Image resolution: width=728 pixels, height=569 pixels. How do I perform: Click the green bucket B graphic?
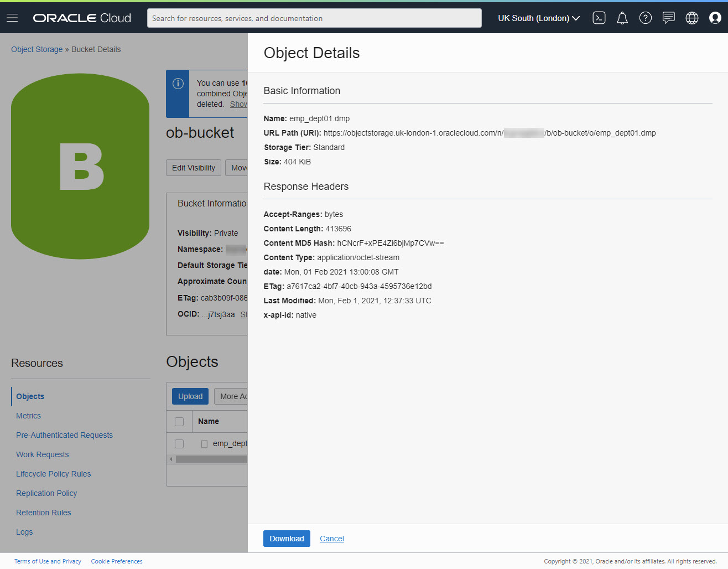point(80,166)
